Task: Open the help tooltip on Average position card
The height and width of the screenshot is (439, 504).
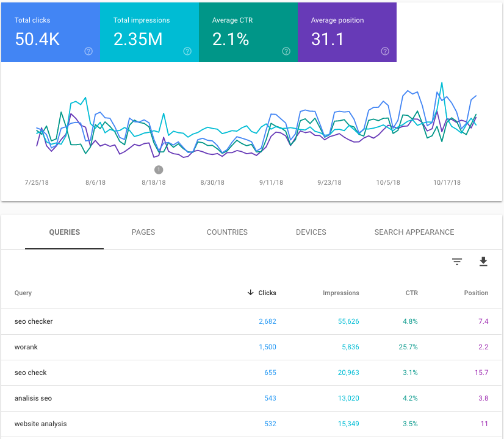Action: click(x=385, y=52)
